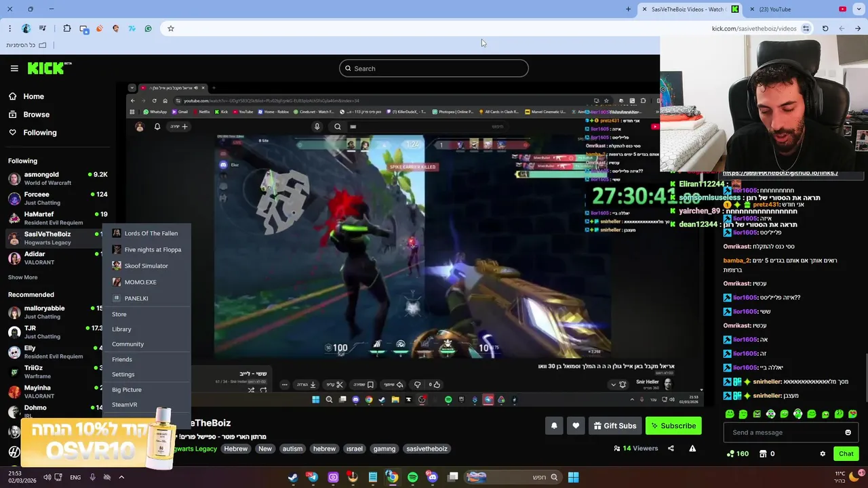This screenshot has height=488, width=868.
Task: Open asmongold channel in Following list
Action: tap(58, 178)
